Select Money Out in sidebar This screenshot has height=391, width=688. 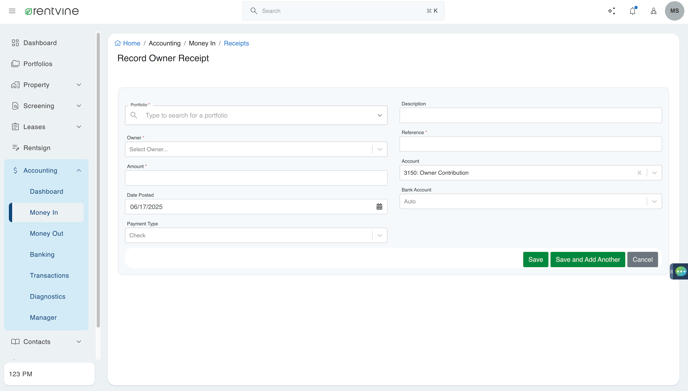point(47,233)
